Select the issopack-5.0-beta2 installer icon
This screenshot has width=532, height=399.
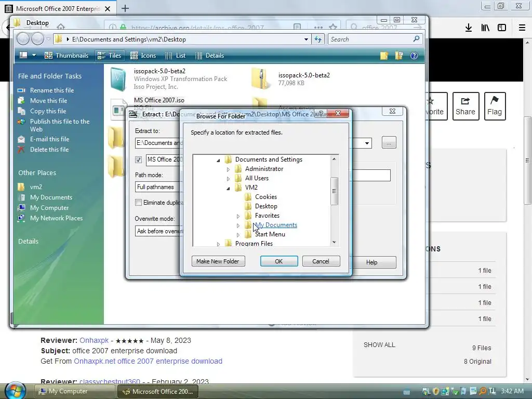tap(118, 79)
